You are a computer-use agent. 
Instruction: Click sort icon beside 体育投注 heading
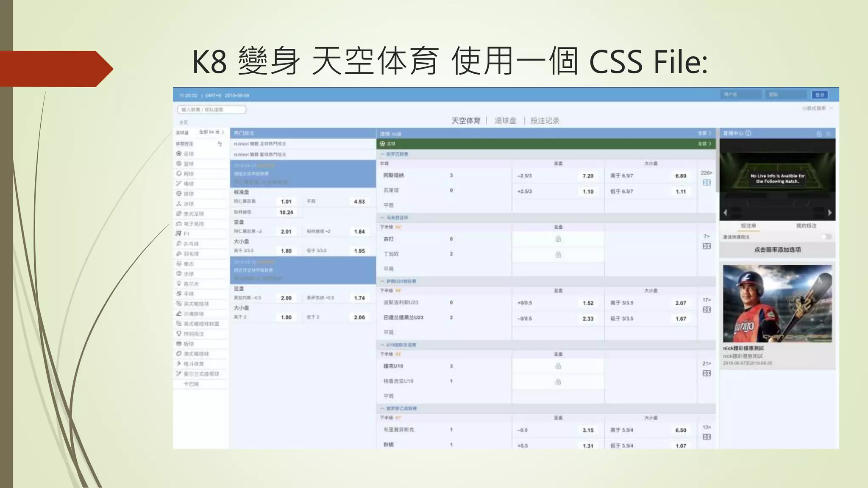(x=220, y=144)
